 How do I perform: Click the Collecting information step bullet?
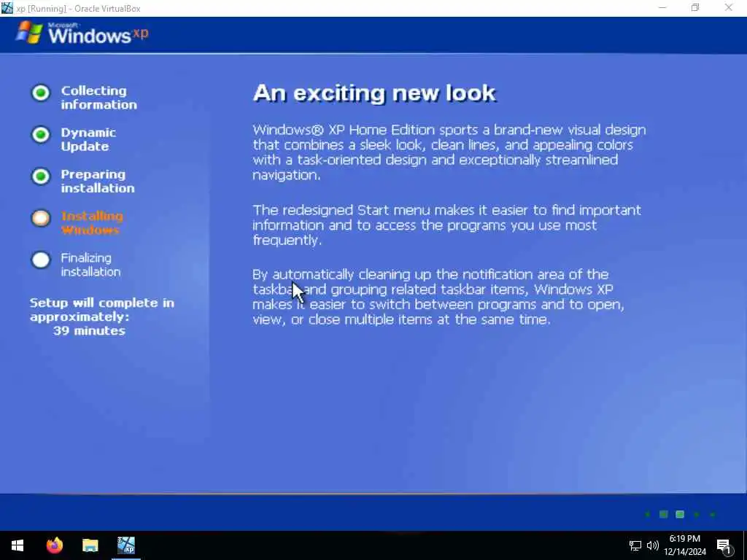(41, 93)
